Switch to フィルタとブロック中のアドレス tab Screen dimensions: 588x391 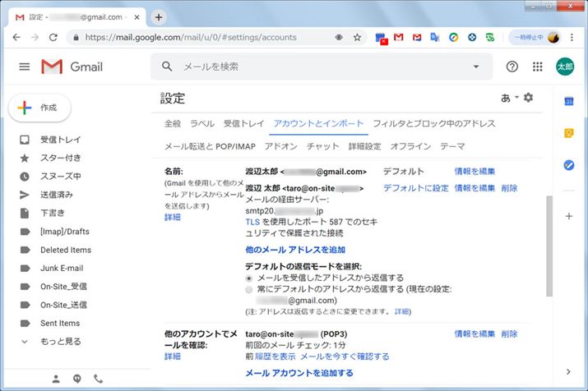[x=433, y=123]
